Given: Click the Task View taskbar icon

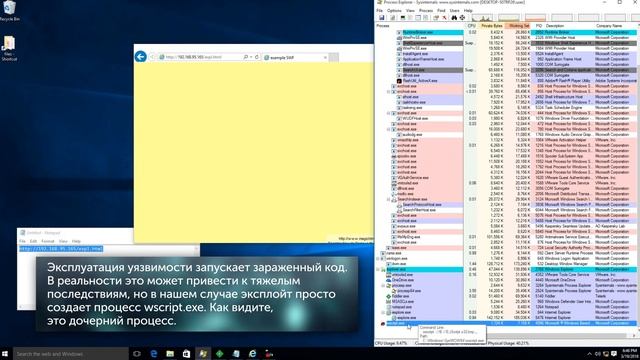Looking at the screenshot, I should pos(137,354).
